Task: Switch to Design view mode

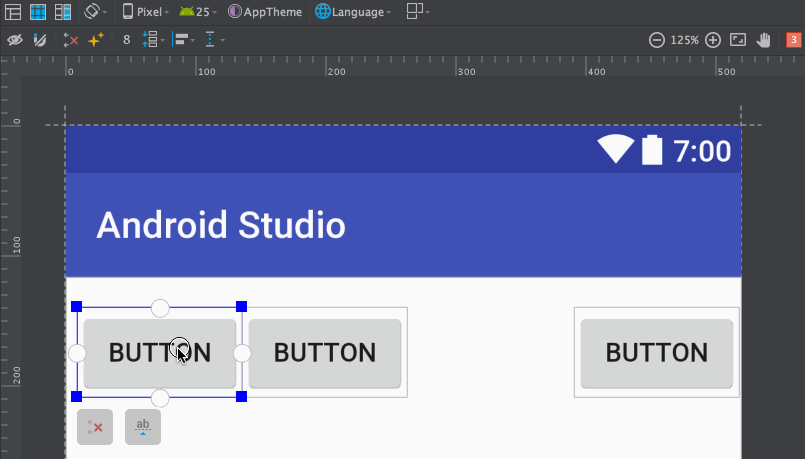Action: tap(13, 11)
